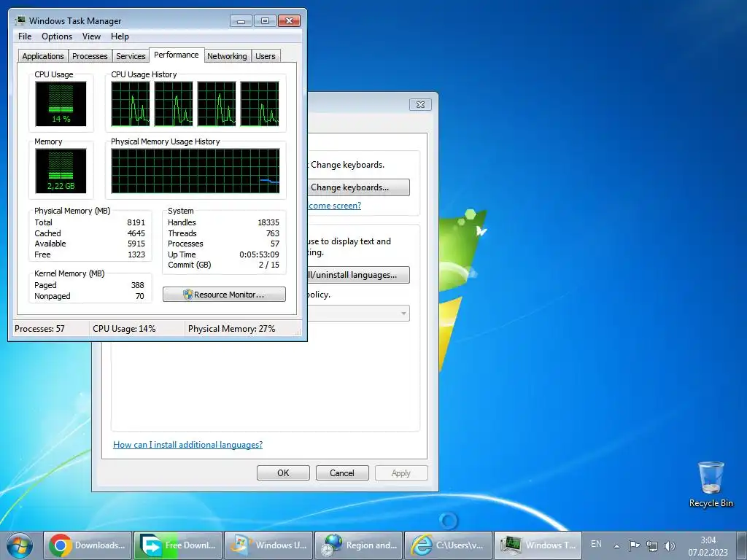Image resolution: width=747 pixels, height=560 pixels.
Task: Open the Help menu in Task Manager
Action: (x=120, y=36)
